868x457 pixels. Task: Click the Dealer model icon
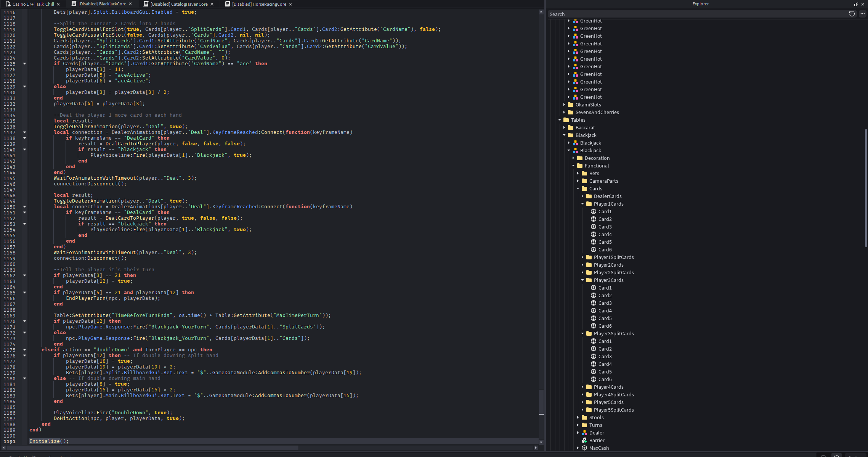click(x=584, y=433)
